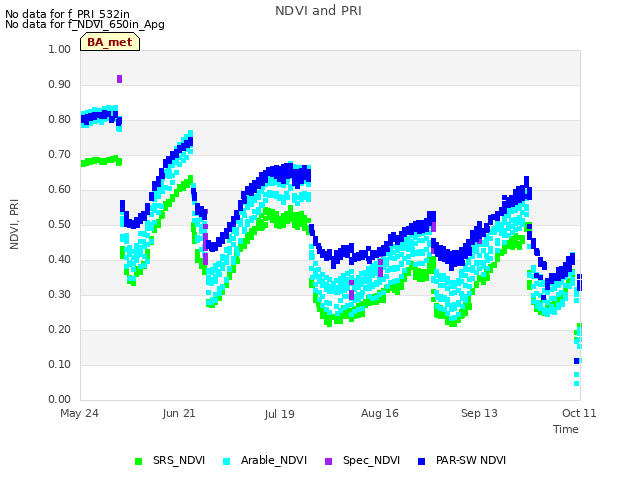This screenshot has width=640, height=480.
Task: Click the Jul 19 x-axis tick label
Action: tap(279, 414)
